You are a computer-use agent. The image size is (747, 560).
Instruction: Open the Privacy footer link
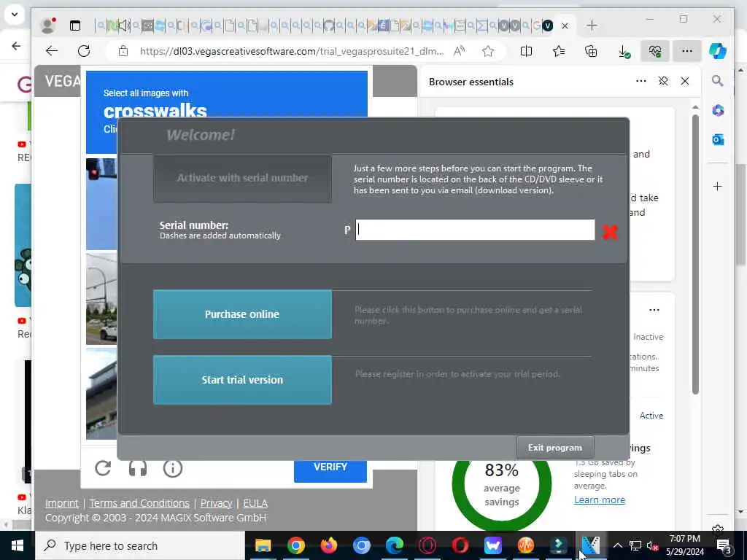tap(216, 503)
